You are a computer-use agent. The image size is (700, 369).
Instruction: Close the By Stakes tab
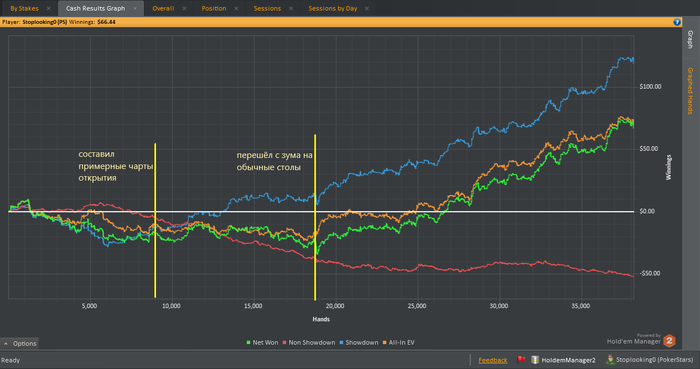pos(49,8)
